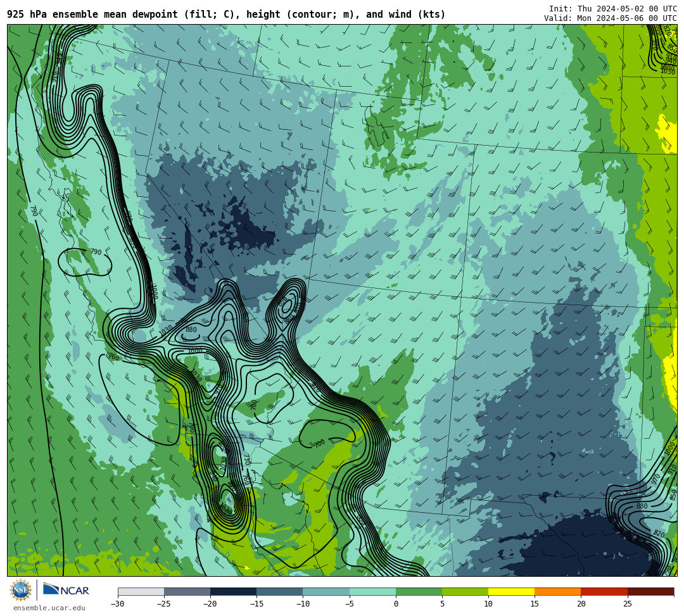This screenshot has height=616, width=684.
Task: Click the dark navy -20 to -15 colorbar segment
Action: 233,591
